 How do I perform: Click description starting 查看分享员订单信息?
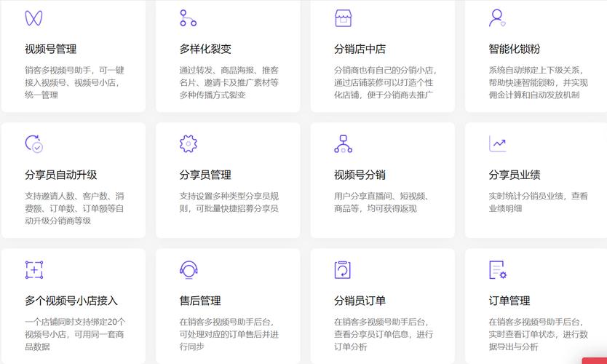click(x=384, y=334)
